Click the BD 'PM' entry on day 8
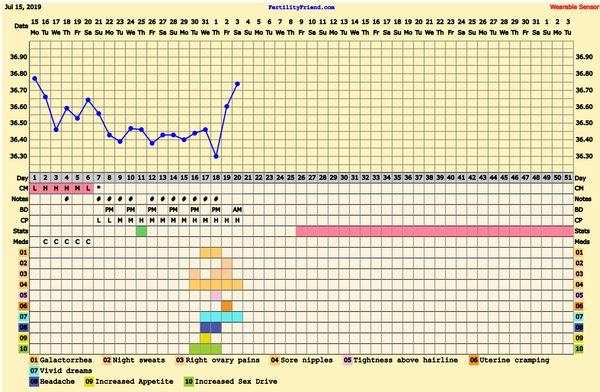The image size is (600, 392). tap(109, 210)
